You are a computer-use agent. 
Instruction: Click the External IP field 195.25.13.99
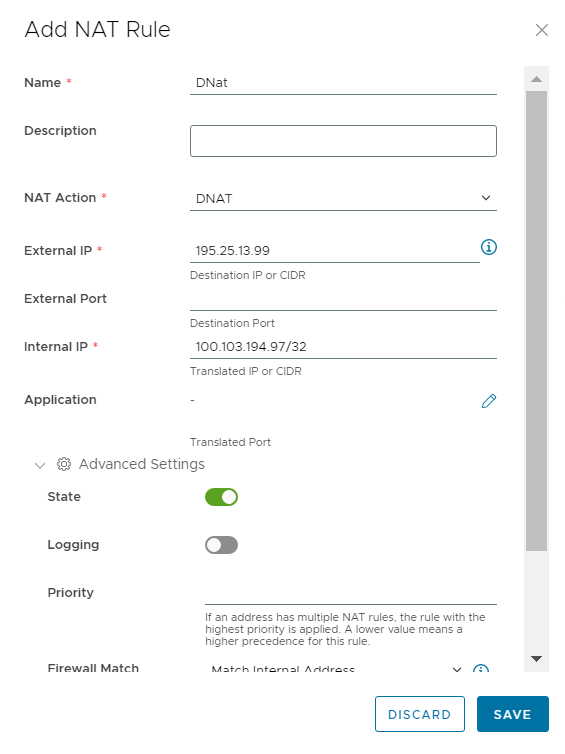point(335,251)
